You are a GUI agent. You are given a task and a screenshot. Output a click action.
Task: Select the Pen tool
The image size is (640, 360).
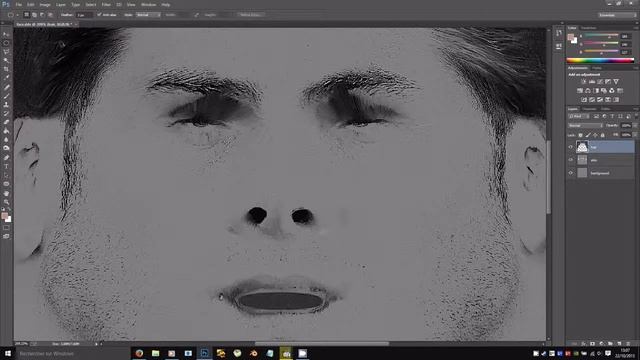(6, 158)
